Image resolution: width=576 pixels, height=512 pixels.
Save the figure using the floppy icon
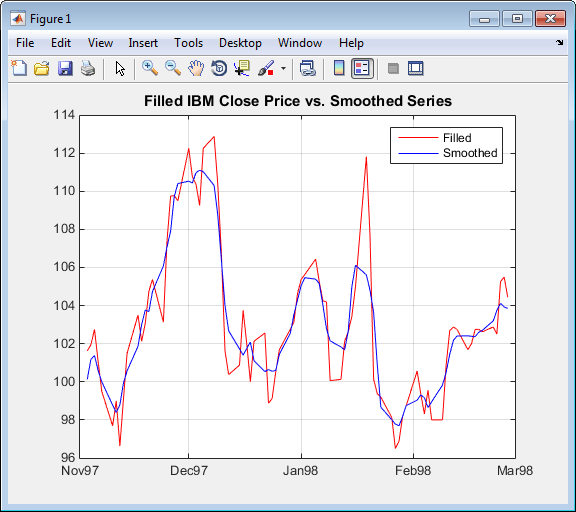pyautogui.click(x=65, y=68)
